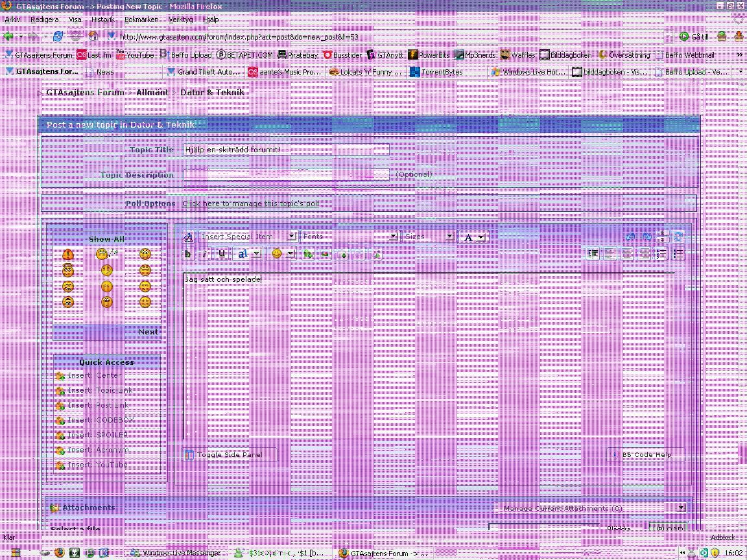Click the Go button arrow icon (Gå till)
The width and height of the screenshot is (747, 560).
684,37
